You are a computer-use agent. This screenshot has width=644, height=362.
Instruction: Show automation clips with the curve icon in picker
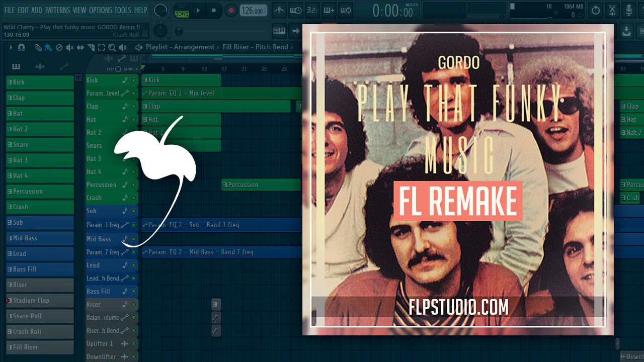64,66
